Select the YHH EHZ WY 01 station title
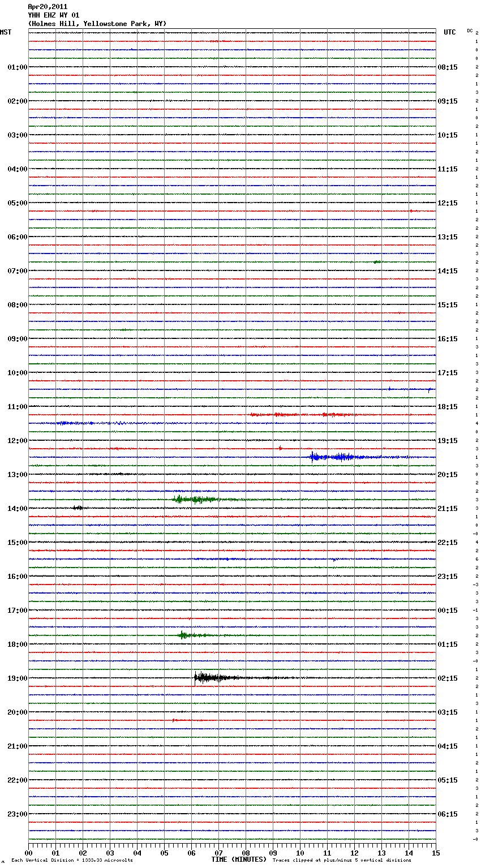The width and height of the screenshot is (481, 868). click(x=54, y=15)
